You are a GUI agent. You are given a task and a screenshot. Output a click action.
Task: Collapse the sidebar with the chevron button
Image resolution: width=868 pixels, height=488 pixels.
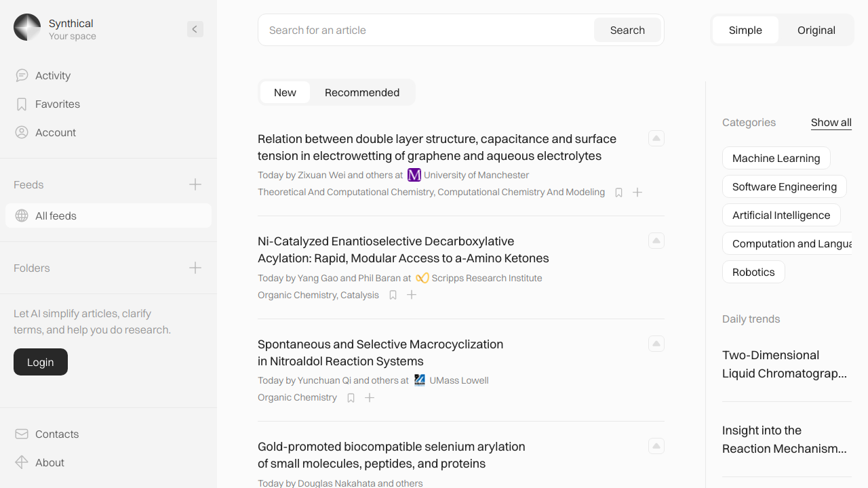(x=195, y=29)
